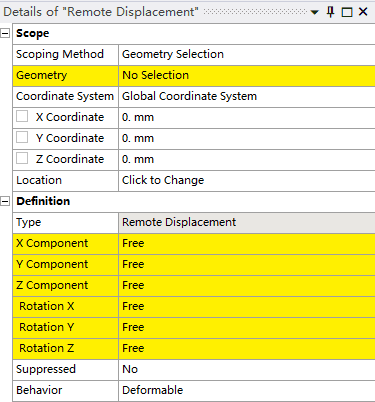Click the Details of Remote Displacement title
The height and width of the screenshot is (402, 375).
(x=101, y=12)
